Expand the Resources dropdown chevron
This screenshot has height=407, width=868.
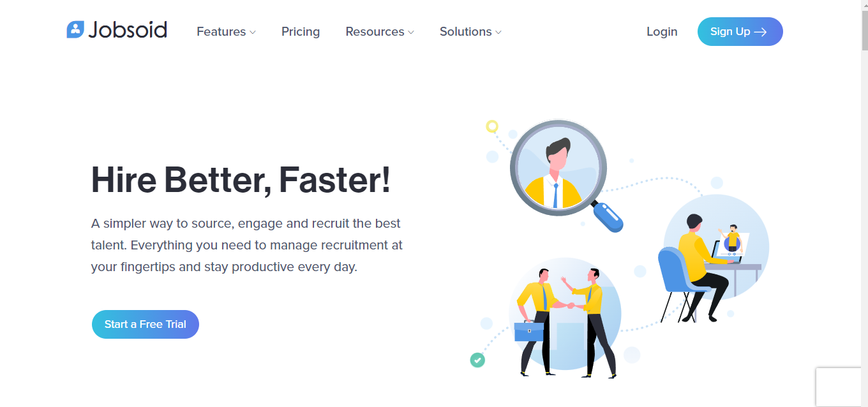pyautogui.click(x=411, y=33)
